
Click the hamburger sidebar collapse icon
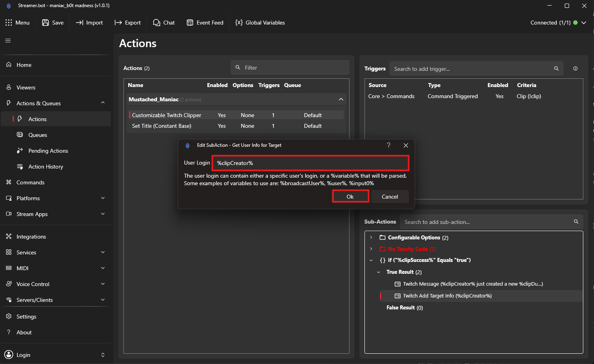coord(8,41)
